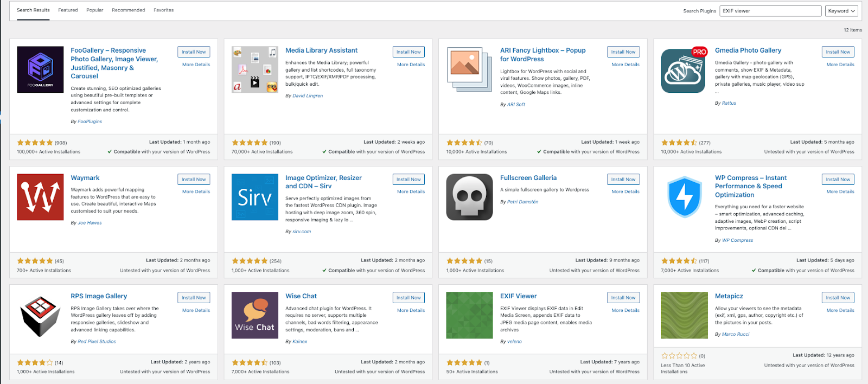This screenshot has width=868, height=384.
Task: Open More Details for Wise Chat
Action: 411,310
